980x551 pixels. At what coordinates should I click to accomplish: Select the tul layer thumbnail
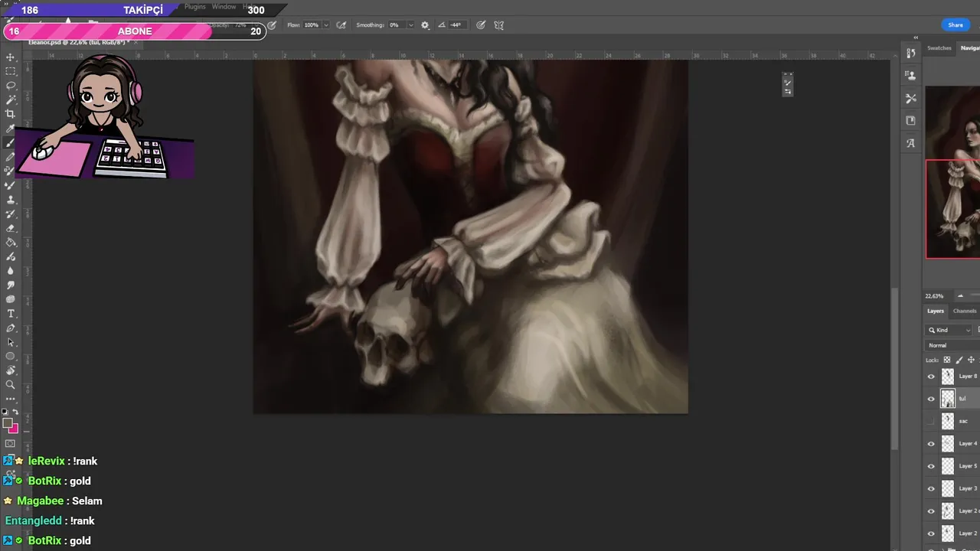point(948,399)
